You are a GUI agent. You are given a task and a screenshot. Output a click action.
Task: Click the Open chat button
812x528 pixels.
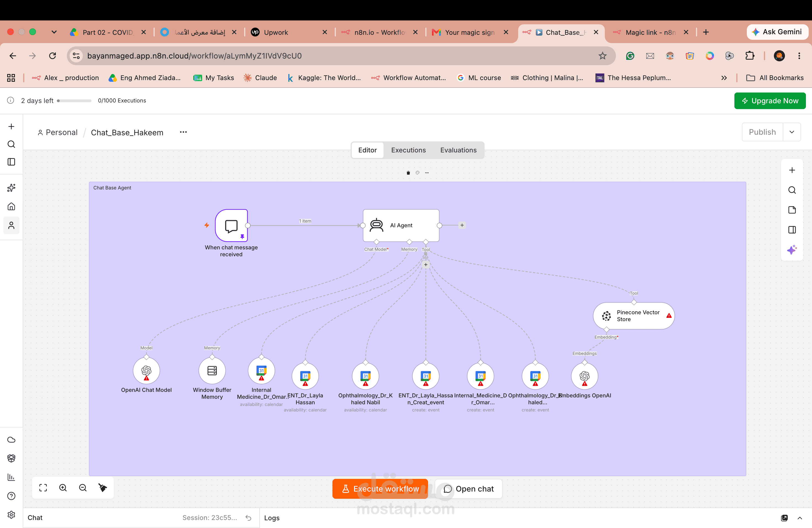(468, 489)
